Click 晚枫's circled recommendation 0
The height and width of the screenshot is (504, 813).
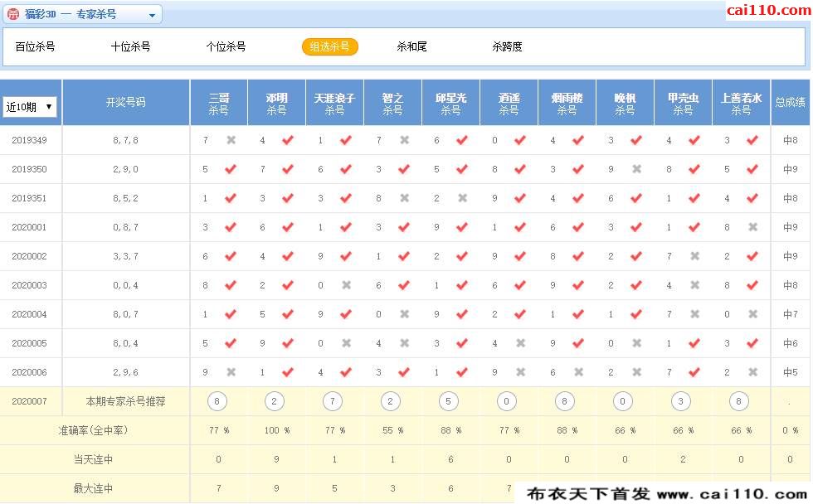click(623, 401)
